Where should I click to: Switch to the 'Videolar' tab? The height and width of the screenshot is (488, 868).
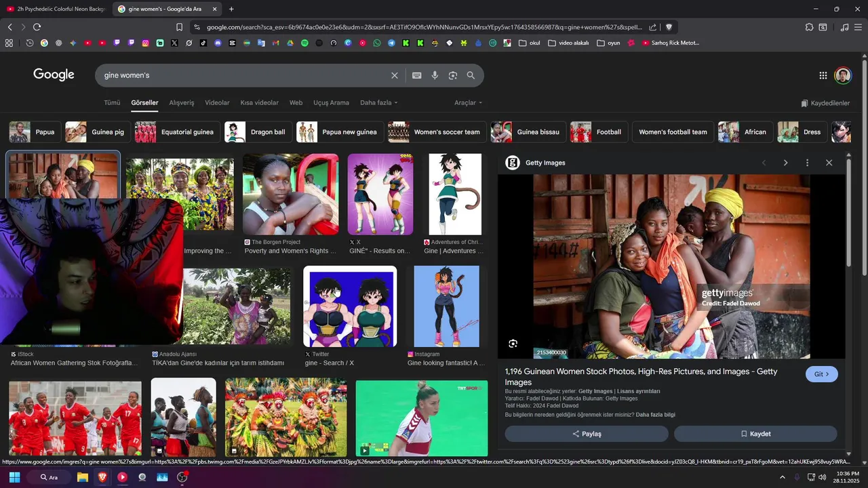pos(217,102)
